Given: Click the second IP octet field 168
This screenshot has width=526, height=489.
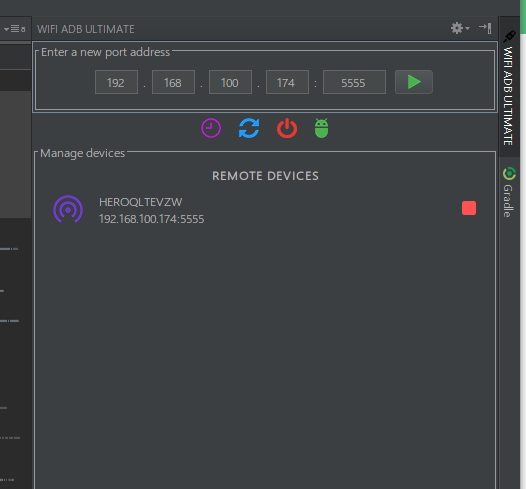Looking at the screenshot, I should [x=173, y=82].
